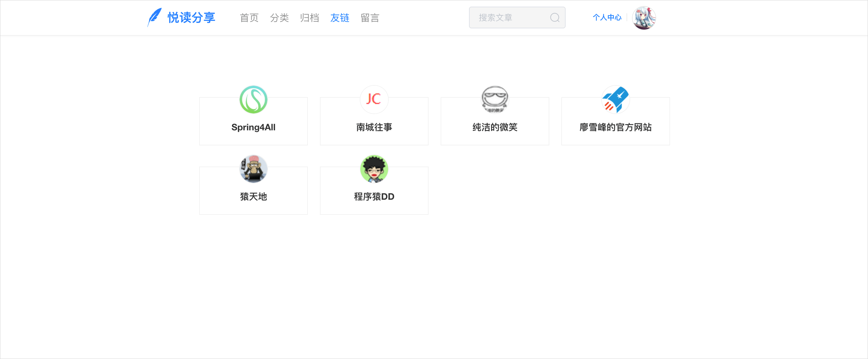This screenshot has width=868, height=359.
Task: Click the meme face avatar icon
Action: click(x=495, y=100)
